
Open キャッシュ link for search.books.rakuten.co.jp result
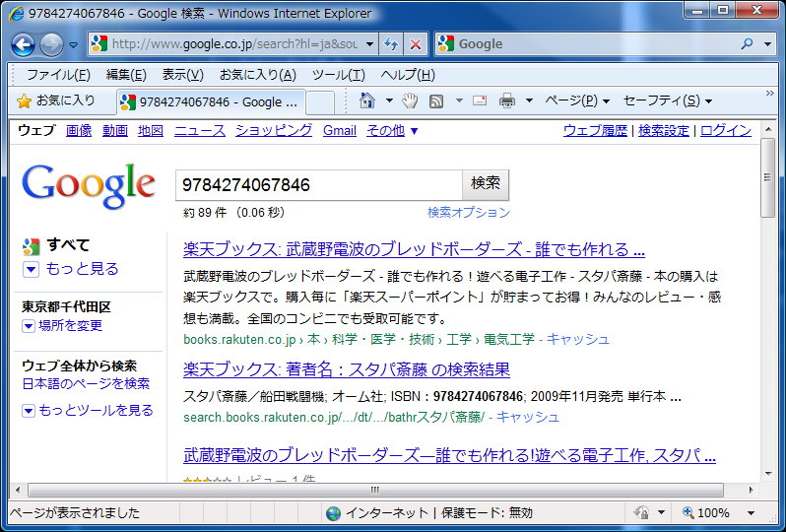527,417
